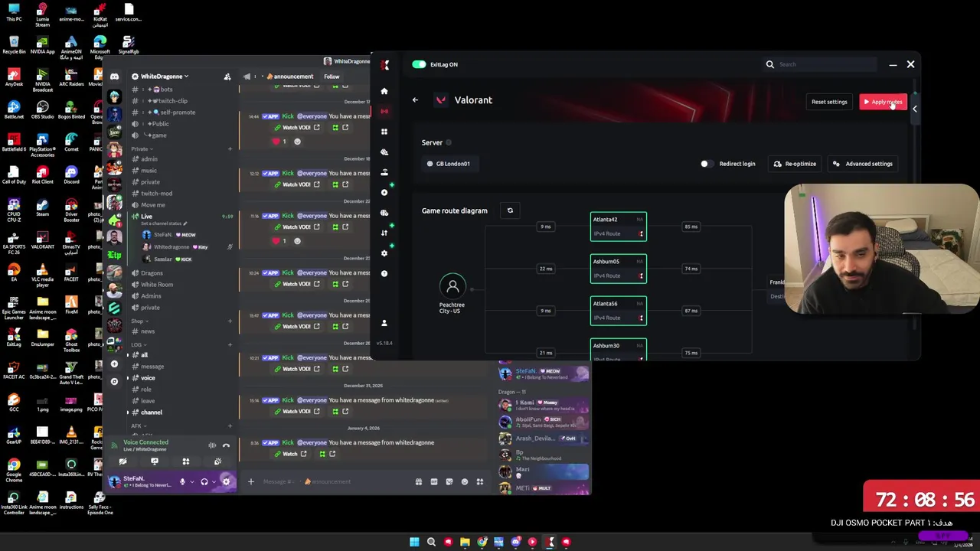Click the invite members icon beside WhiteDragonne
This screenshot has width=980, height=551.
[x=227, y=77]
